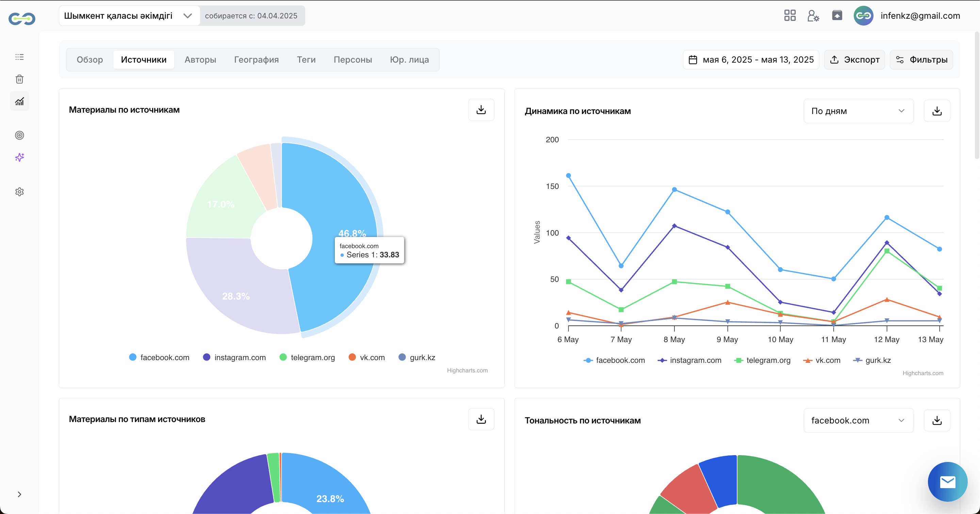
Task: Open the date range picker field
Action: coord(751,60)
